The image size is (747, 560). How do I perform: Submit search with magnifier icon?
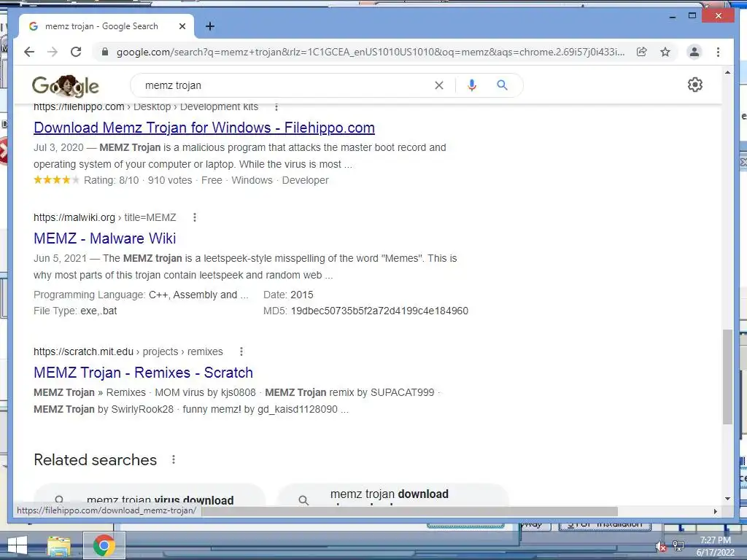coord(502,85)
